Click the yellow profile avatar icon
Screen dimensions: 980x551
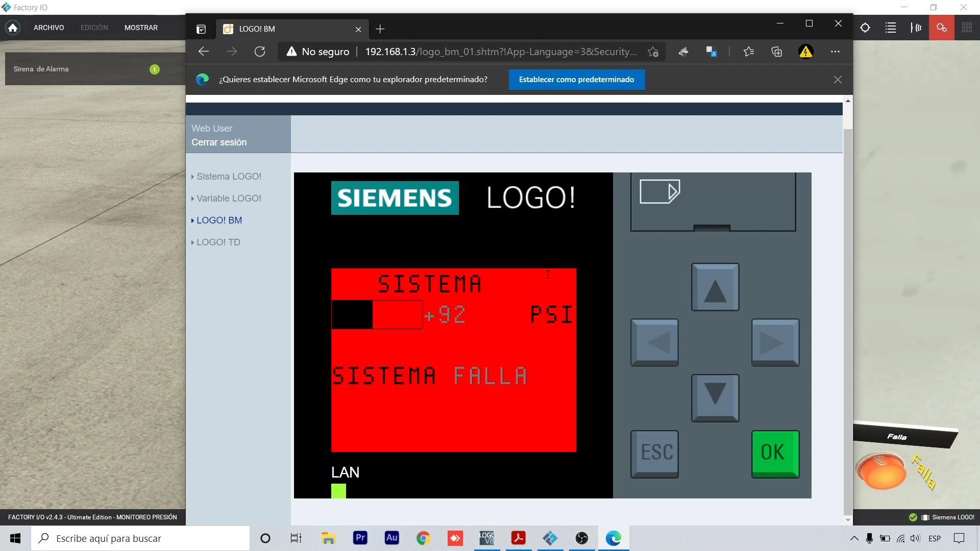pyautogui.click(x=806, y=52)
